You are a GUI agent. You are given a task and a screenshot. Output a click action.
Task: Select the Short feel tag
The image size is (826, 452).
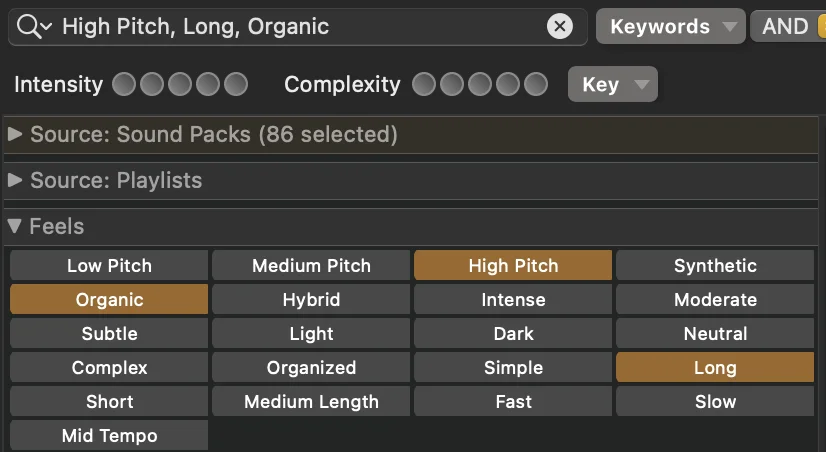pos(109,401)
